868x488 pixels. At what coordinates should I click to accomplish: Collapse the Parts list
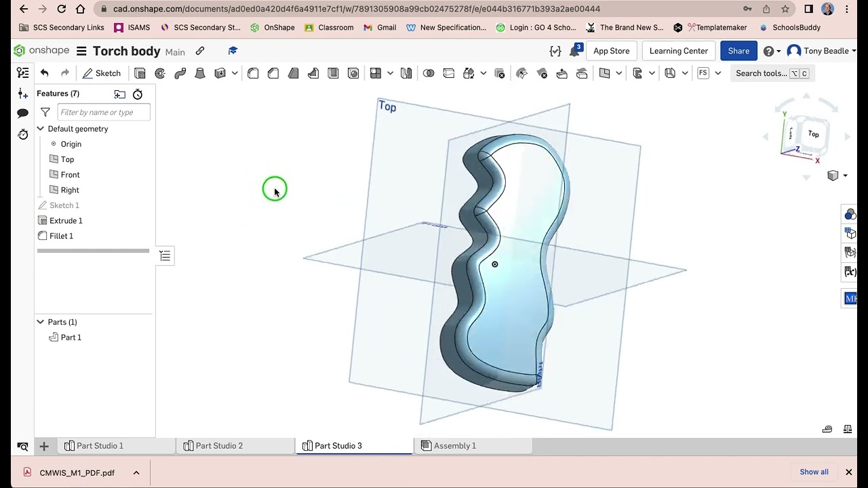40,322
